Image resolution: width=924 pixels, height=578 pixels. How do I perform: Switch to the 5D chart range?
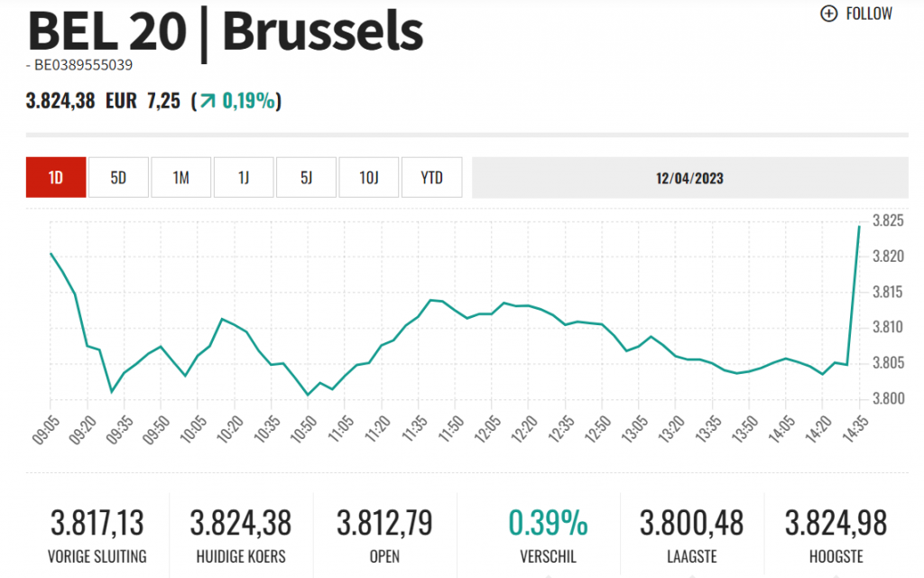pyautogui.click(x=118, y=178)
